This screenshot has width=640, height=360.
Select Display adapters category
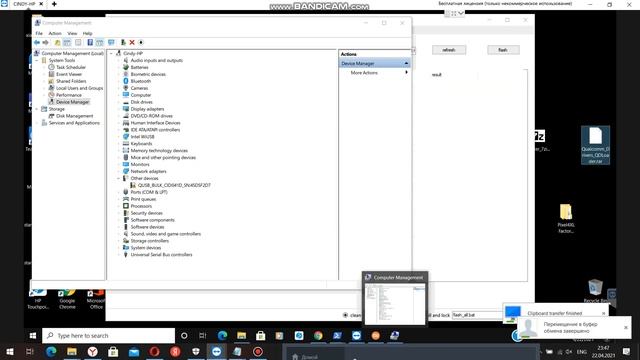point(147,109)
